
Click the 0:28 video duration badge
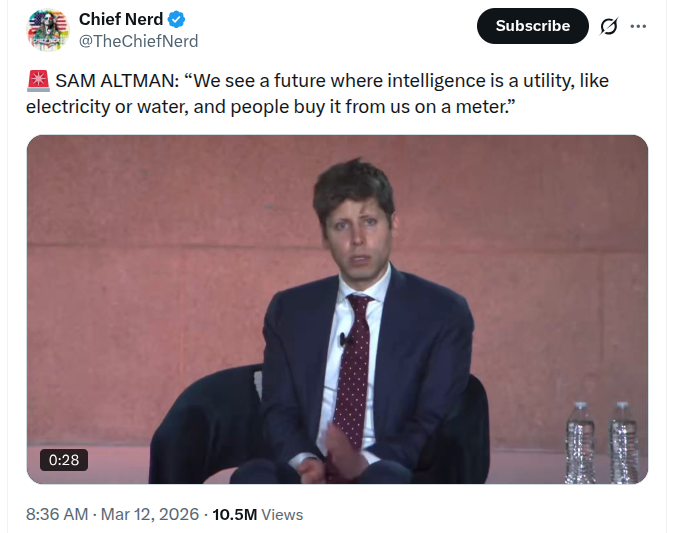coord(64,460)
